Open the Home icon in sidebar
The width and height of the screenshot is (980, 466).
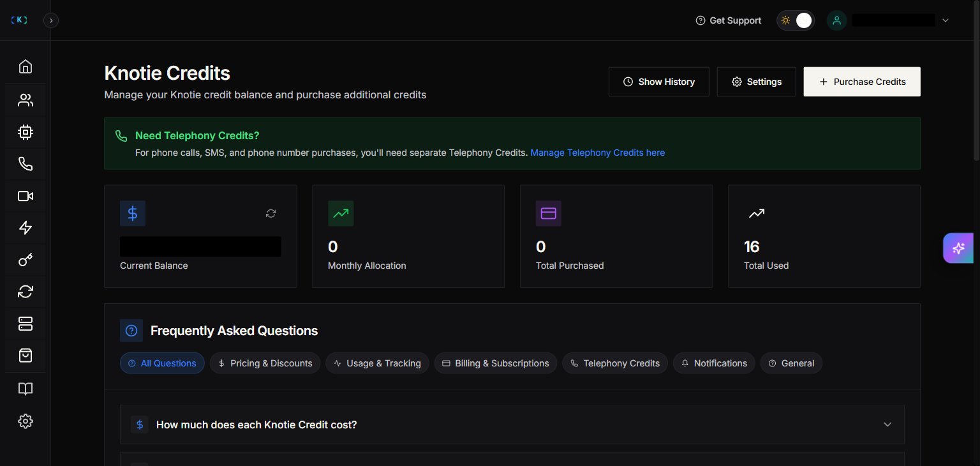(x=25, y=66)
